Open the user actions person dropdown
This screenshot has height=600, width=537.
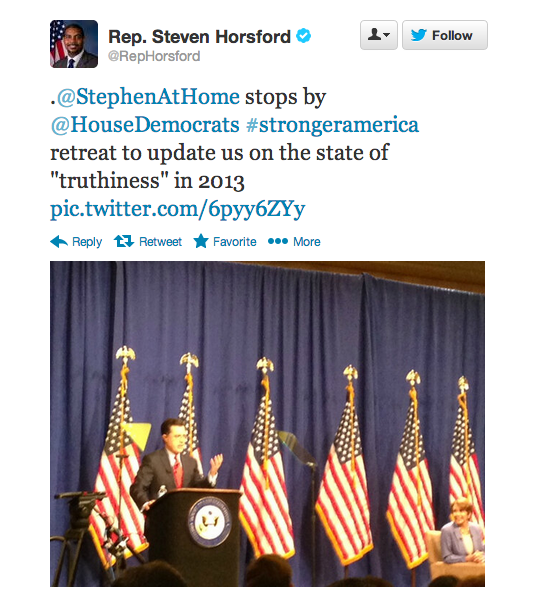point(379,35)
